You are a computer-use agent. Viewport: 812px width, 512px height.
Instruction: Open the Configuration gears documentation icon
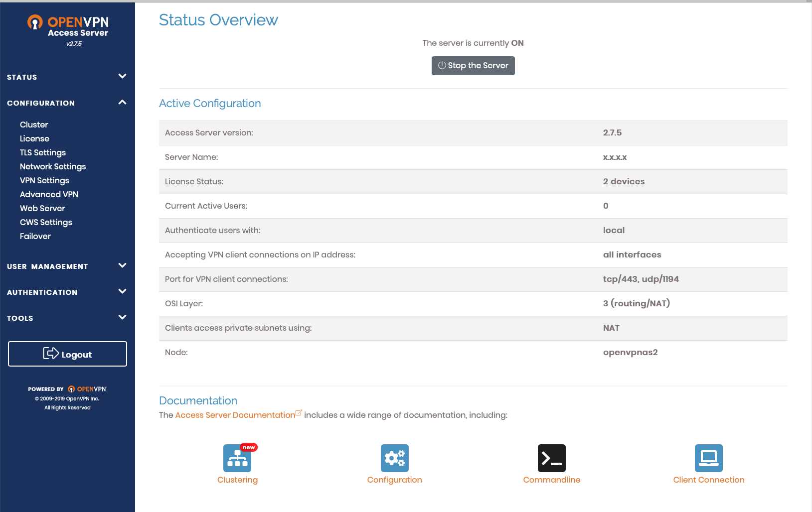click(395, 458)
